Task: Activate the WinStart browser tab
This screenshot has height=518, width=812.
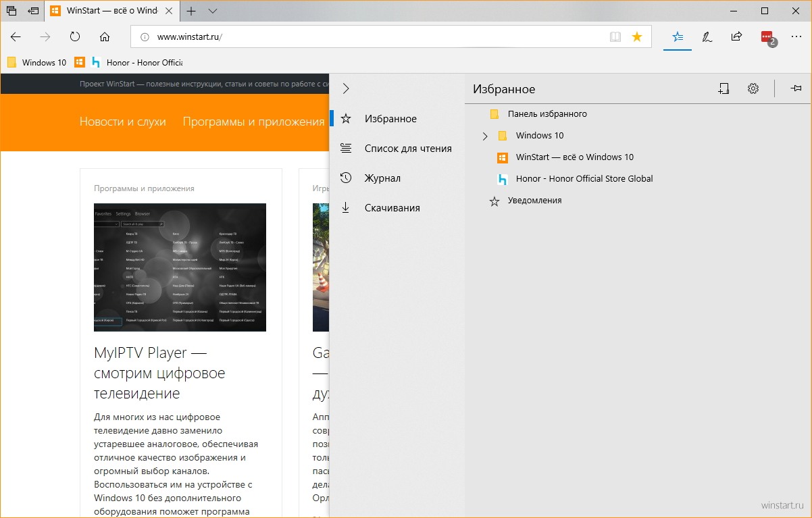Action: (x=111, y=11)
